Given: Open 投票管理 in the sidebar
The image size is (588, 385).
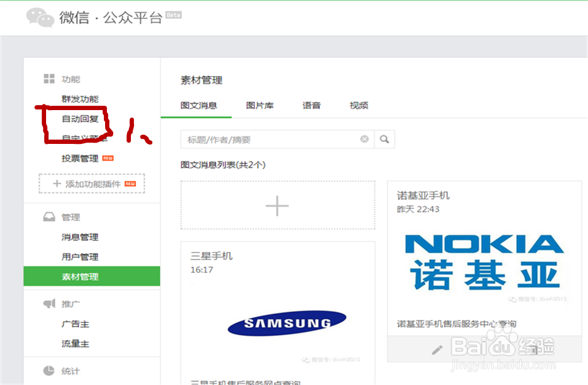Looking at the screenshot, I should click(80, 158).
